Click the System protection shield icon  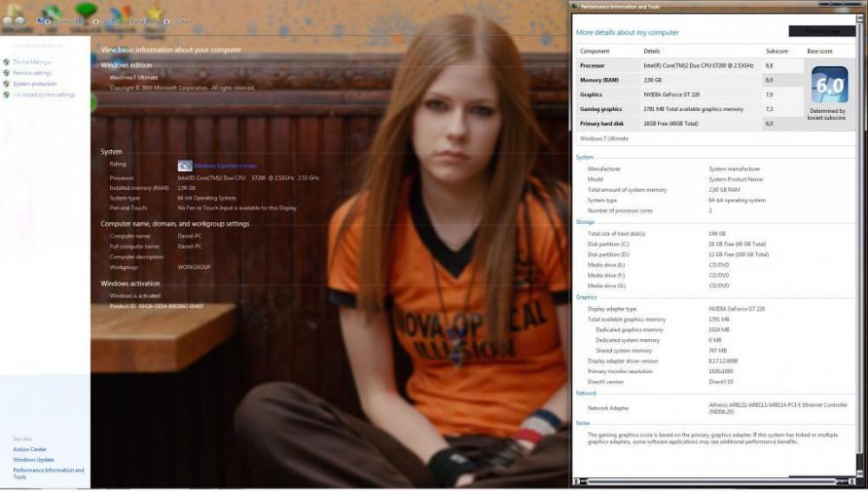point(6,84)
